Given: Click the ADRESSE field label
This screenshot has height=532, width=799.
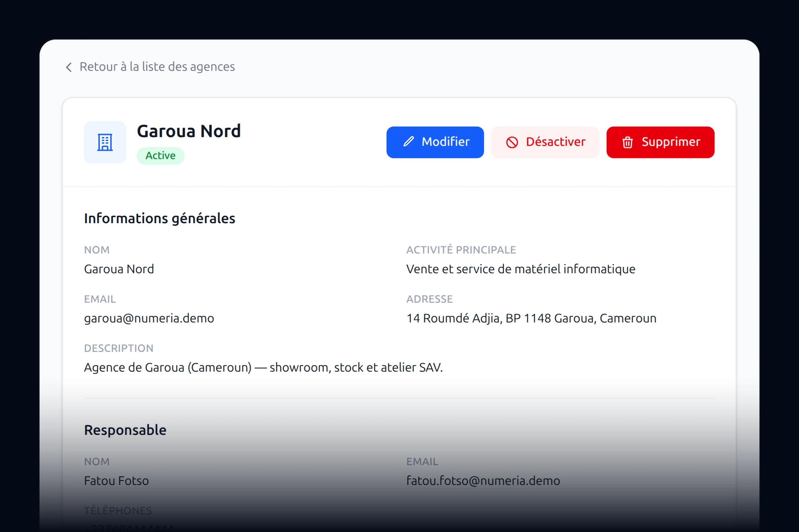Looking at the screenshot, I should coord(429,299).
